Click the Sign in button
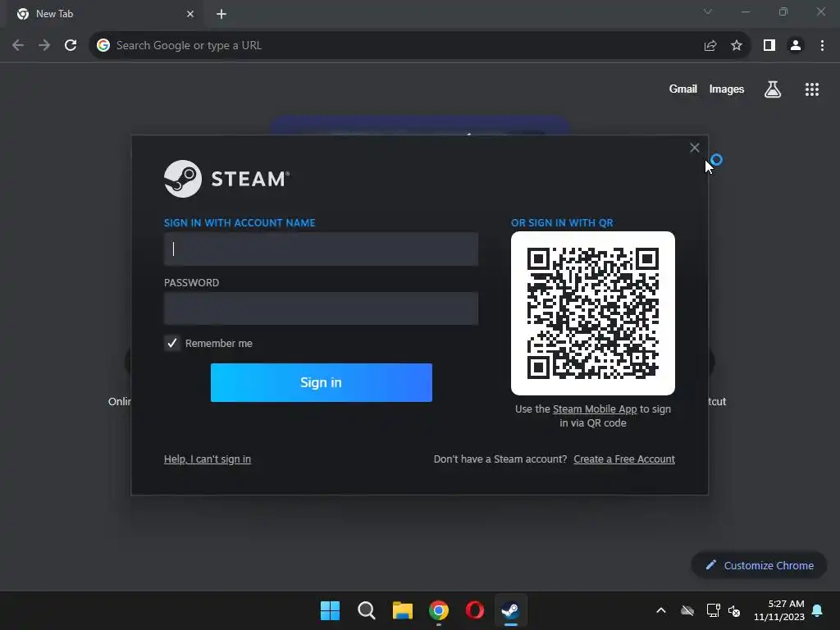 point(321,382)
